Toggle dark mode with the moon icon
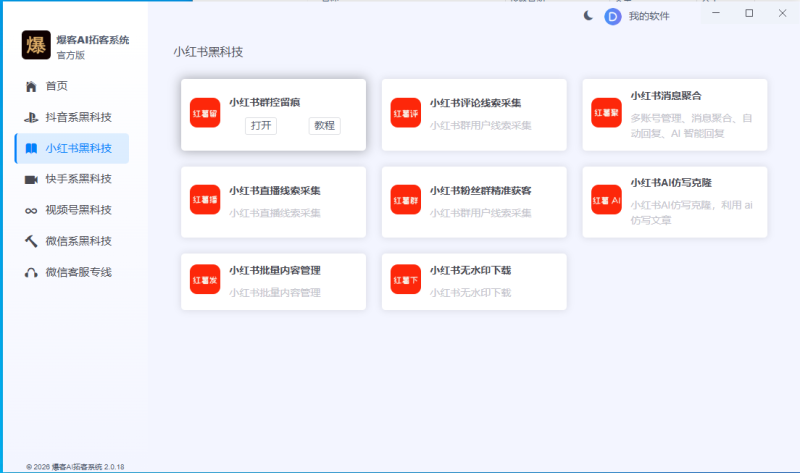 click(588, 16)
